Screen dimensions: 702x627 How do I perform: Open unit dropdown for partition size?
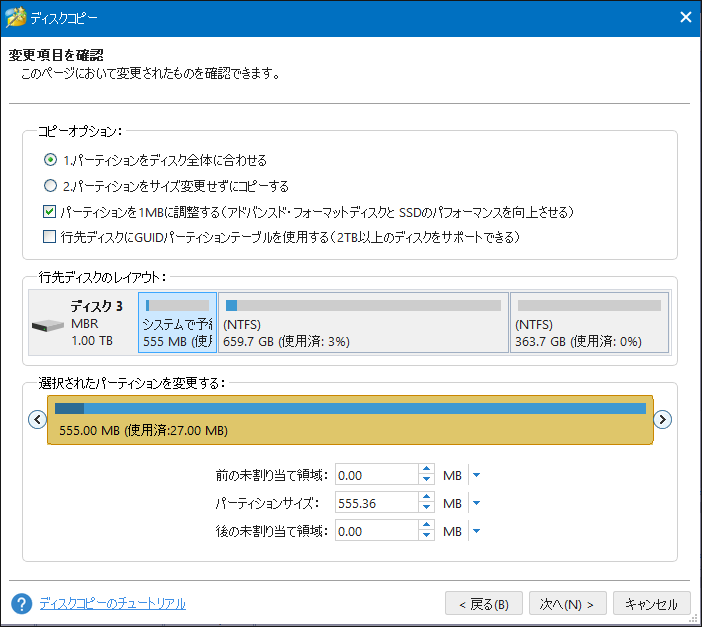coord(476,503)
